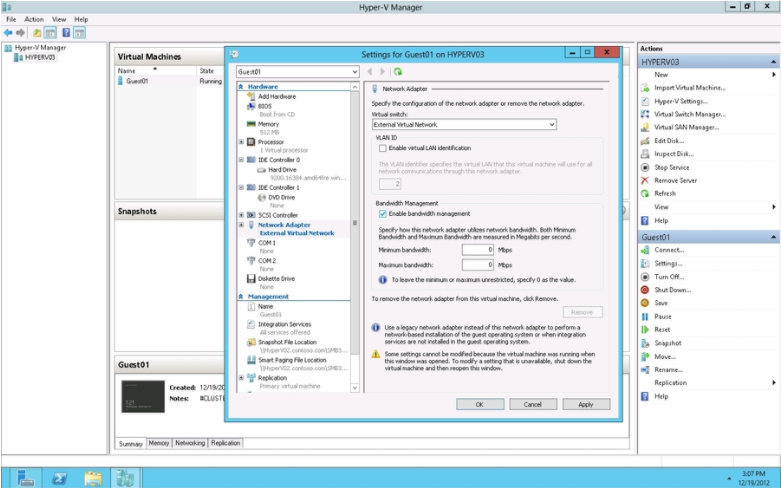
Task: Open the View menu
Action: 59,19
